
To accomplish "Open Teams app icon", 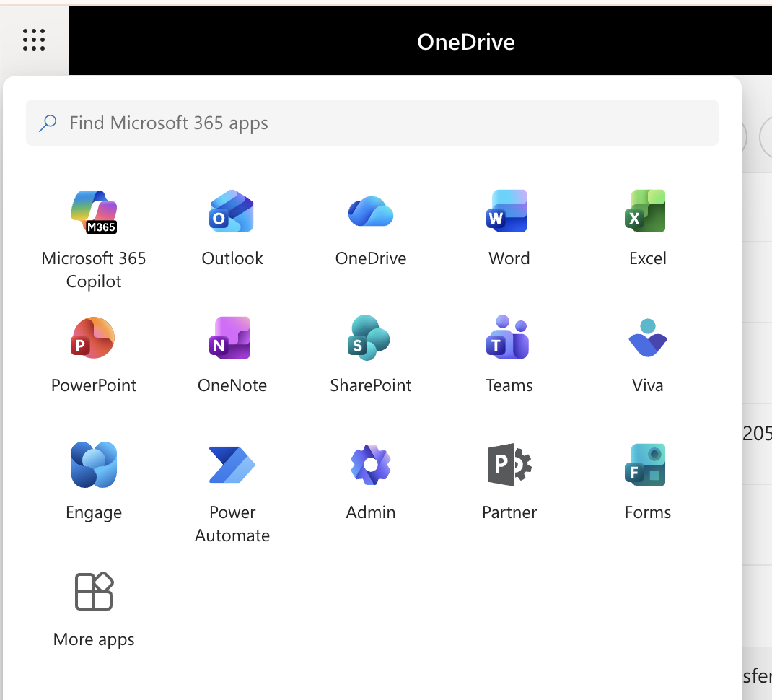I will pyautogui.click(x=509, y=338).
